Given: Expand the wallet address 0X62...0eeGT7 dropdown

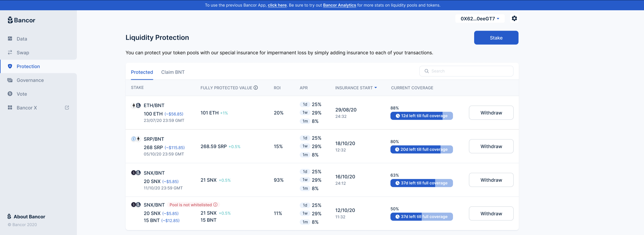Looking at the screenshot, I should (x=480, y=19).
